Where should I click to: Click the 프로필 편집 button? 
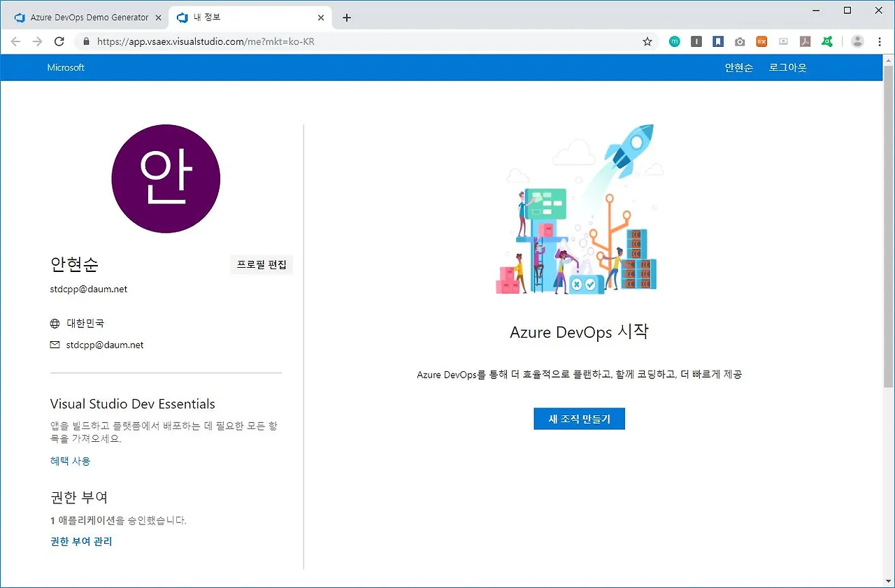coord(262,265)
